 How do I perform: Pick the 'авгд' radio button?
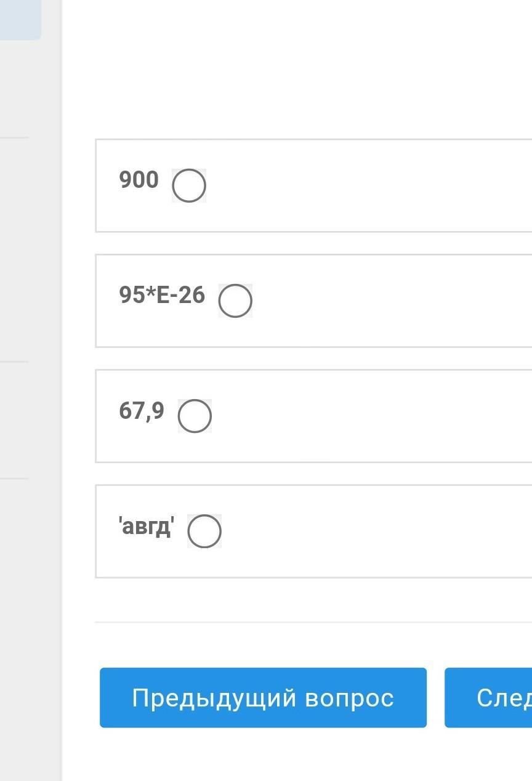[204, 531]
